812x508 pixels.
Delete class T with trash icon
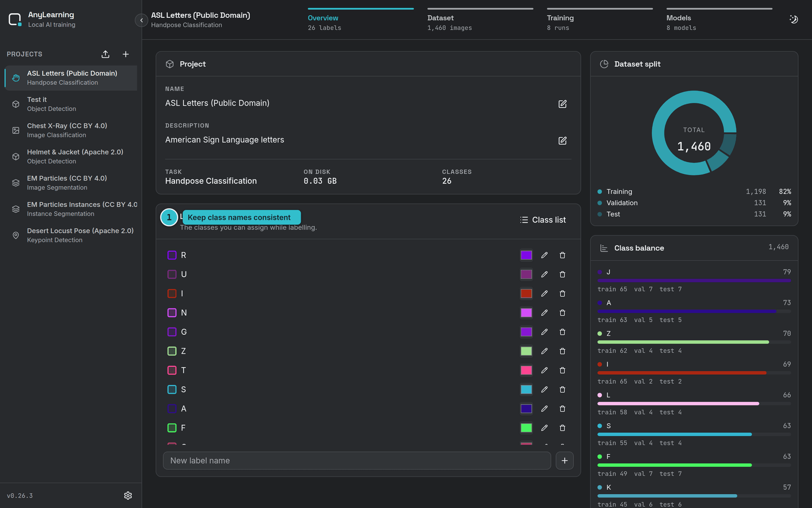pyautogui.click(x=562, y=370)
